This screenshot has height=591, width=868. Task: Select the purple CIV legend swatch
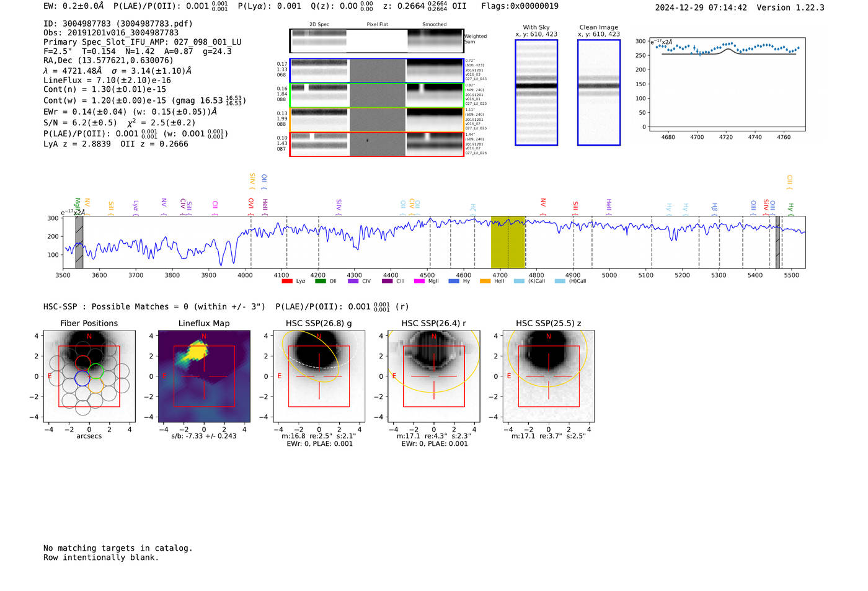(353, 281)
